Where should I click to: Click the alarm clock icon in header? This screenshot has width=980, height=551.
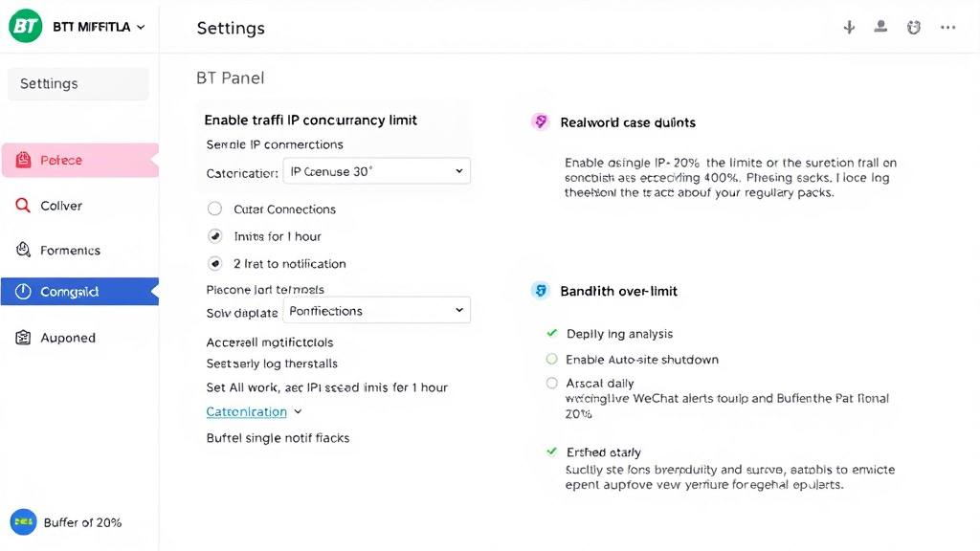pyautogui.click(x=914, y=27)
